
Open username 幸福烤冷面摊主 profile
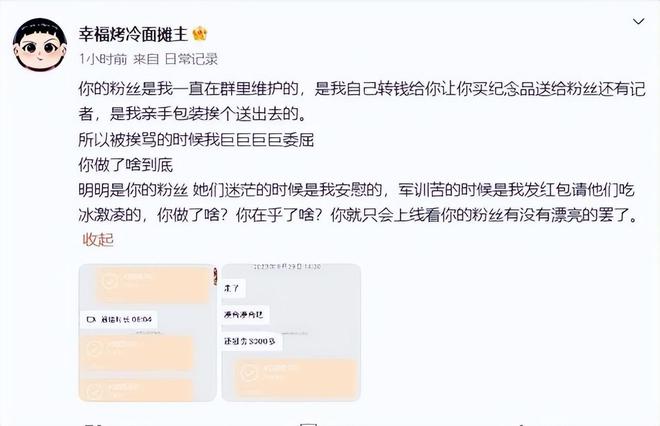point(133,34)
